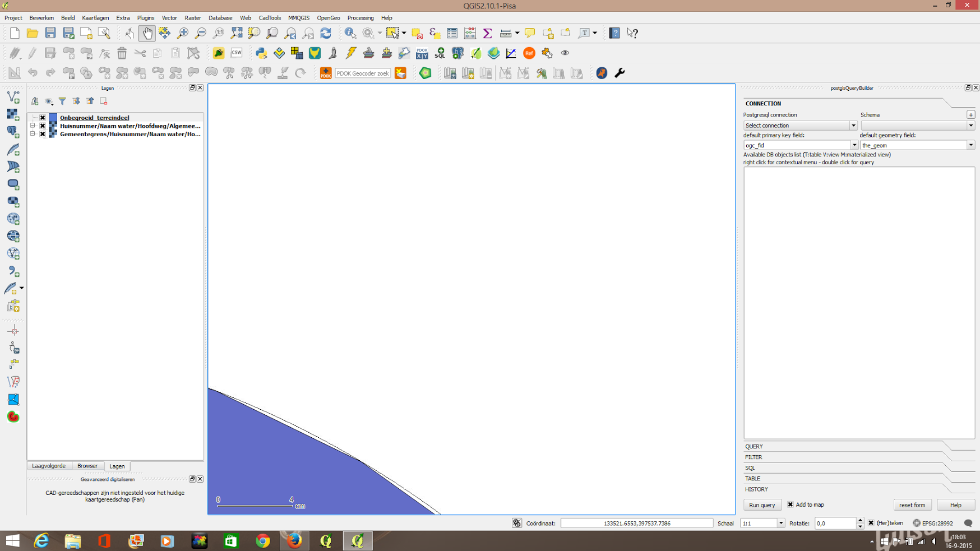Click the plus button beside Schema

[970, 115]
